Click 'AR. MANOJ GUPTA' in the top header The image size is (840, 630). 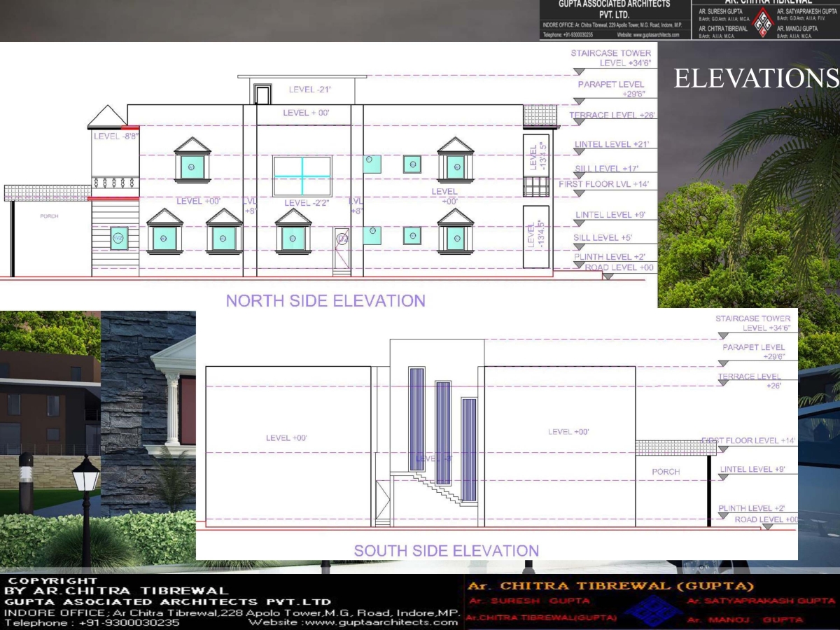(x=797, y=29)
